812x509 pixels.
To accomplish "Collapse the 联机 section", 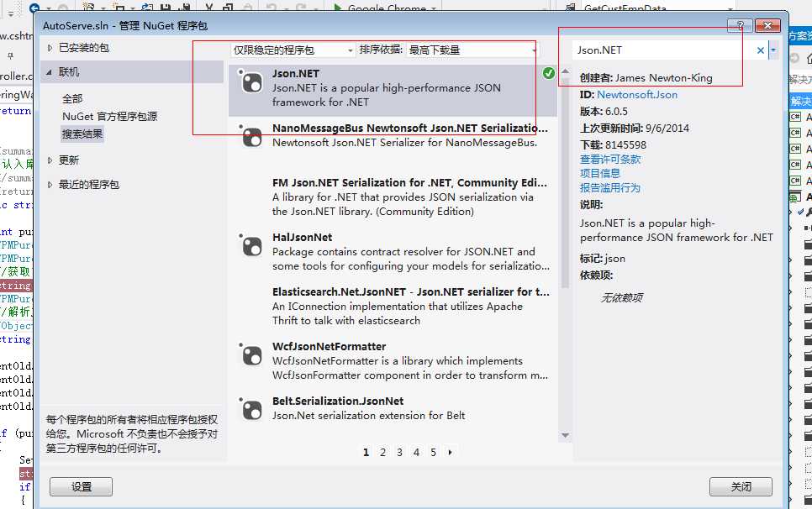I will pyautogui.click(x=50, y=72).
